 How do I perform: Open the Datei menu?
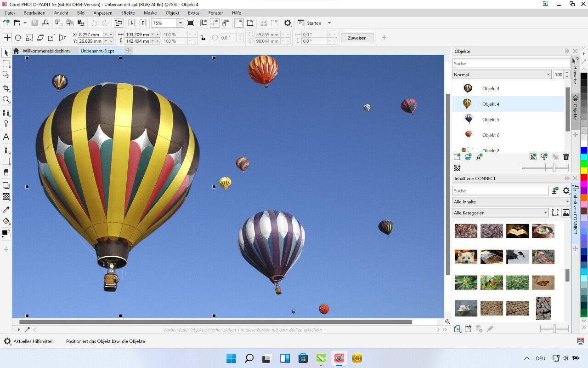(9, 13)
